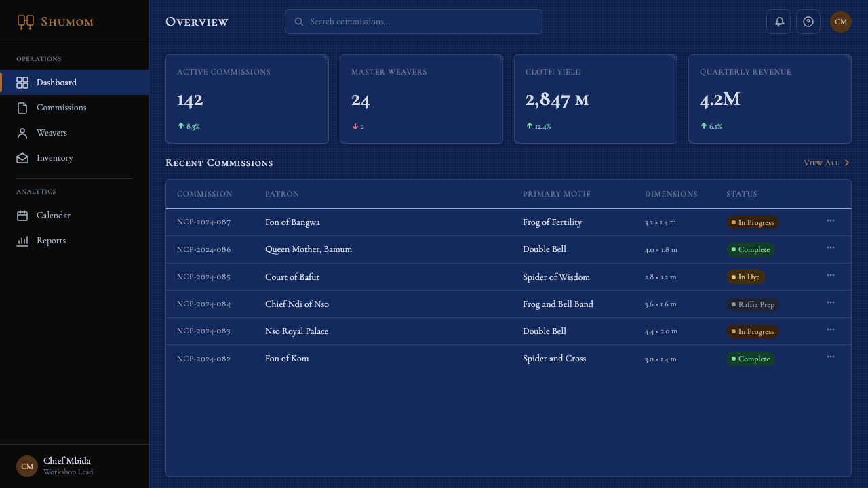Click patron Fon of Bangwa
This screenshot has width=868, height=488.
(292, 222)
